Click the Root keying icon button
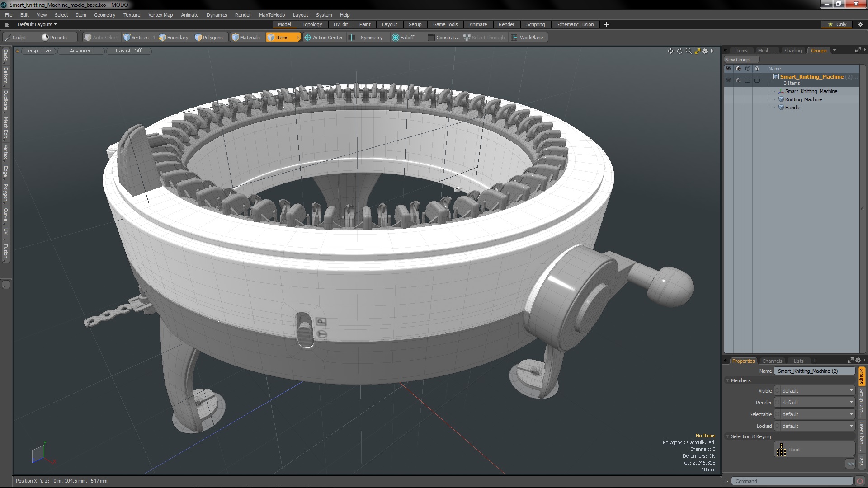The width and height of the screenshot is (868, 488). (x=814, y=450)
